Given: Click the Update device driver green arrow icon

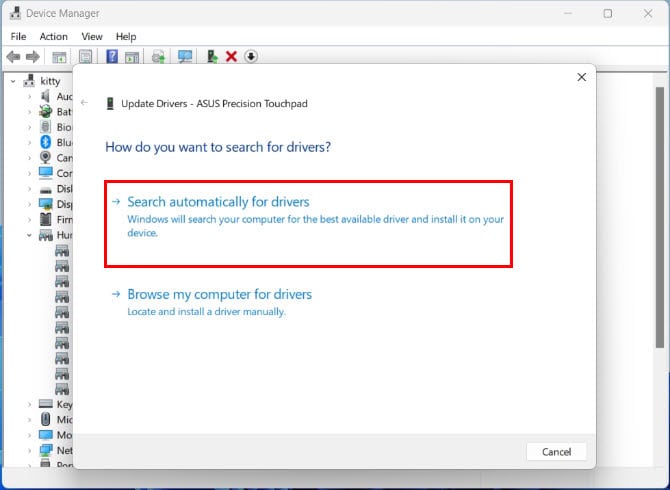Looking at the screenshot, I should pyautogui.click(x=212, y=56).
